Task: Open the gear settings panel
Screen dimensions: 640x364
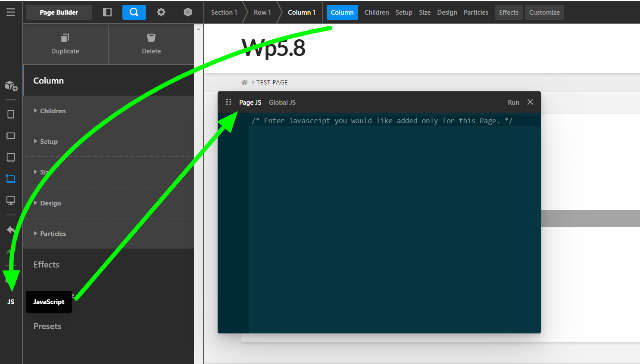Action: pyautogui.click(x=161, y=12)
